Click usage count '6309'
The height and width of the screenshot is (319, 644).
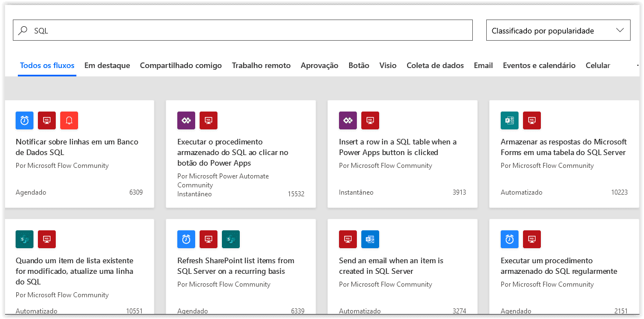[136, 192]
